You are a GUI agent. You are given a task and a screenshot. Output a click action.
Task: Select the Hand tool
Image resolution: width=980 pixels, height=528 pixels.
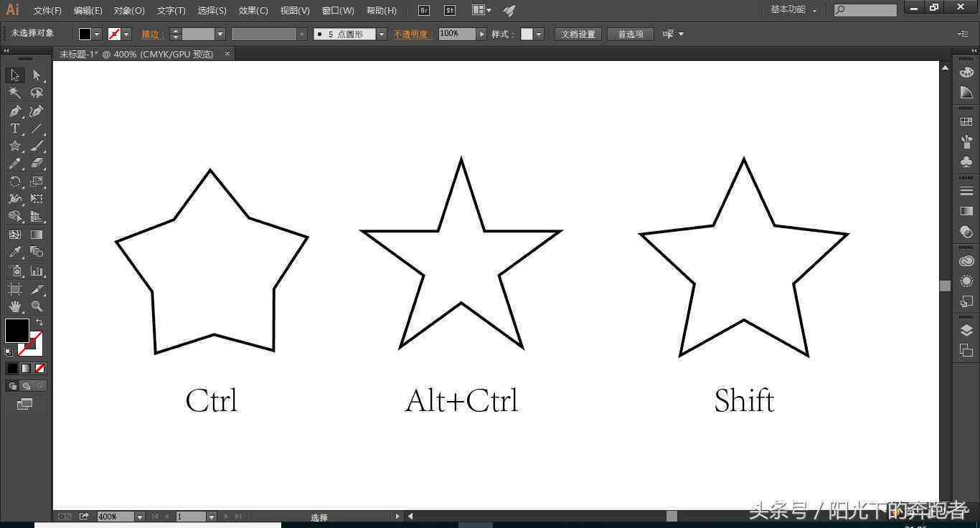[x=14, y=306]
